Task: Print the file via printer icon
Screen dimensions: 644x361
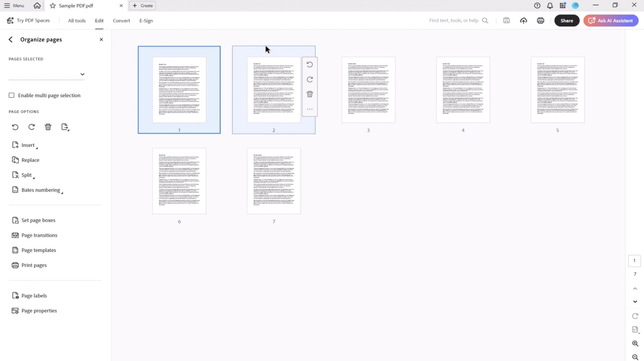Action: tap(540, 21)
